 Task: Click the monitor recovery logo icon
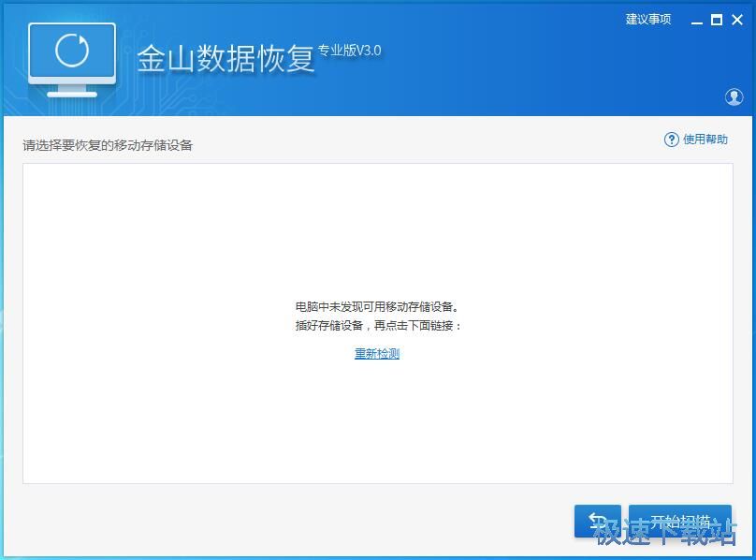[72, 60]
